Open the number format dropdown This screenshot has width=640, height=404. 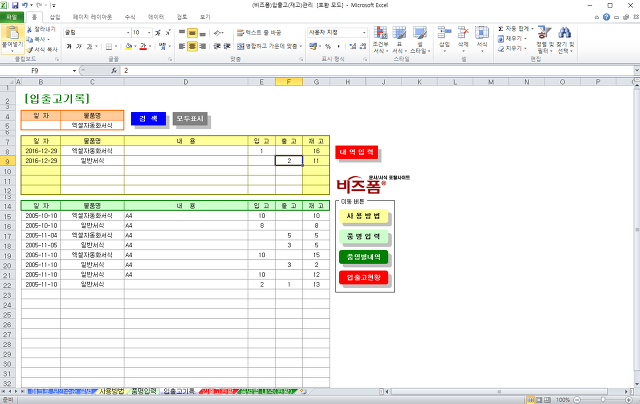364,33
